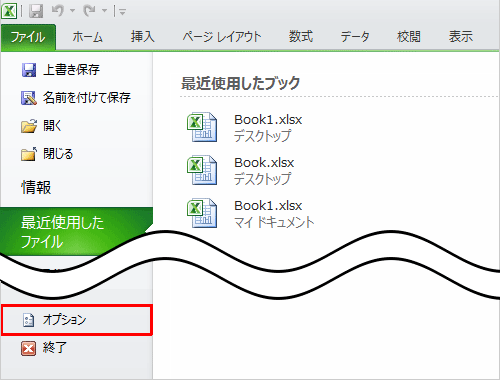Image resolution: width=500 pixels, height=380 pixels.
Task: Click Excel file icon for Book1.xlsx マイ ドキュメント
Action: pos(202,213)
